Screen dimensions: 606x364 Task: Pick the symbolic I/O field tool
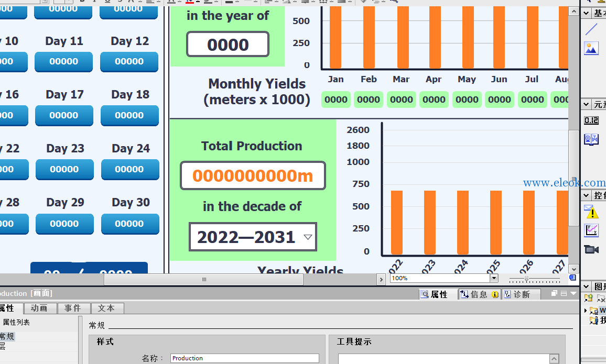coord(591,139)
